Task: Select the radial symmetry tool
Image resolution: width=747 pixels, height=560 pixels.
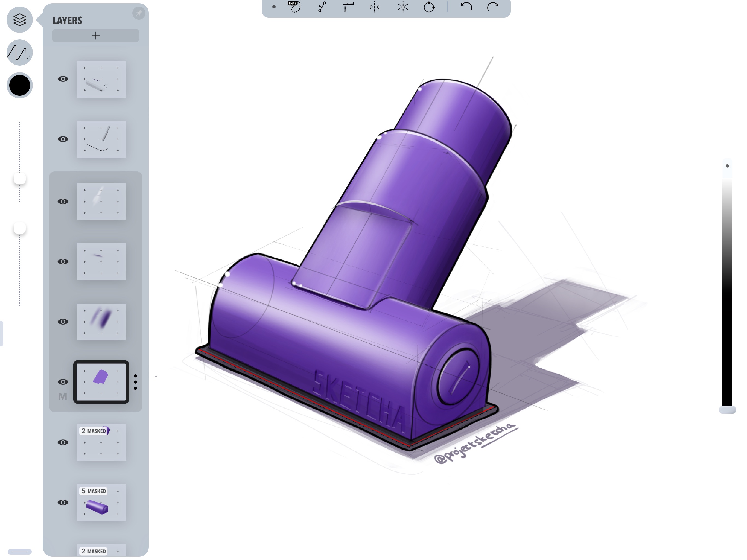Action: (403, 7)
